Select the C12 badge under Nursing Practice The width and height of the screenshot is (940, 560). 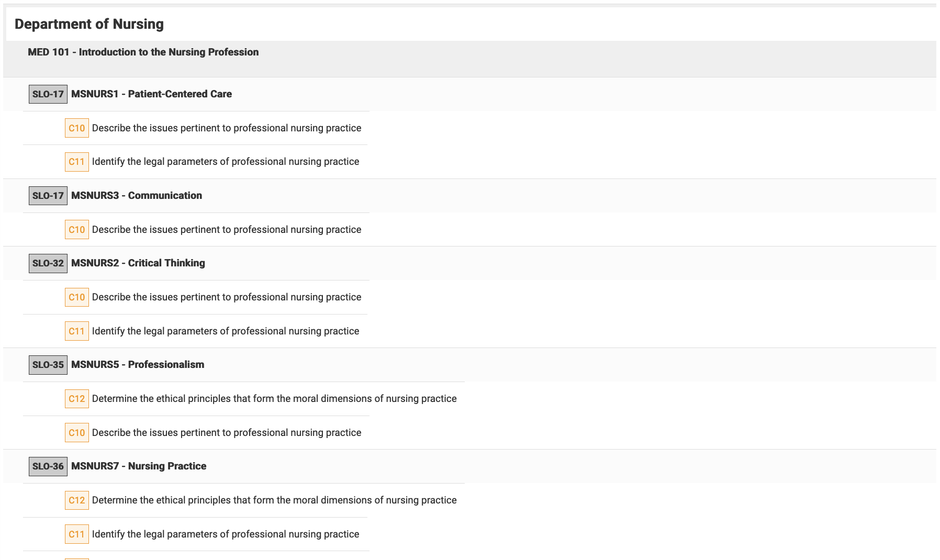click(76, 500)
